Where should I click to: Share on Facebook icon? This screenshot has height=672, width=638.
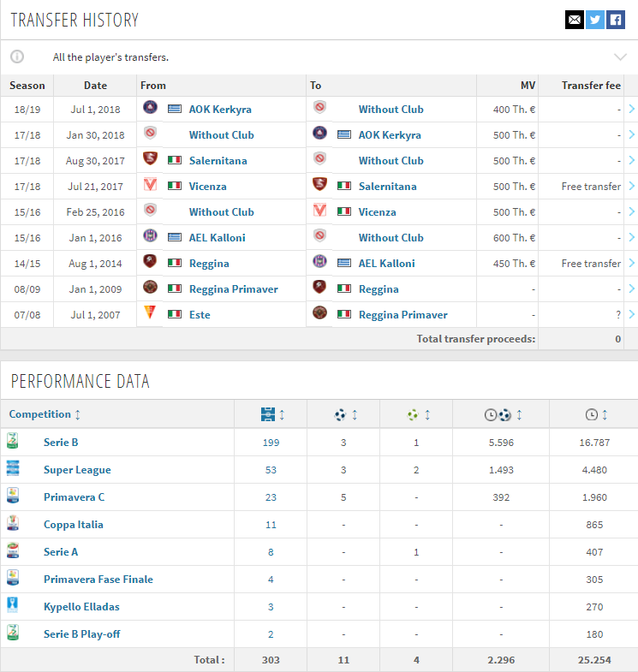tap(615, 20)
